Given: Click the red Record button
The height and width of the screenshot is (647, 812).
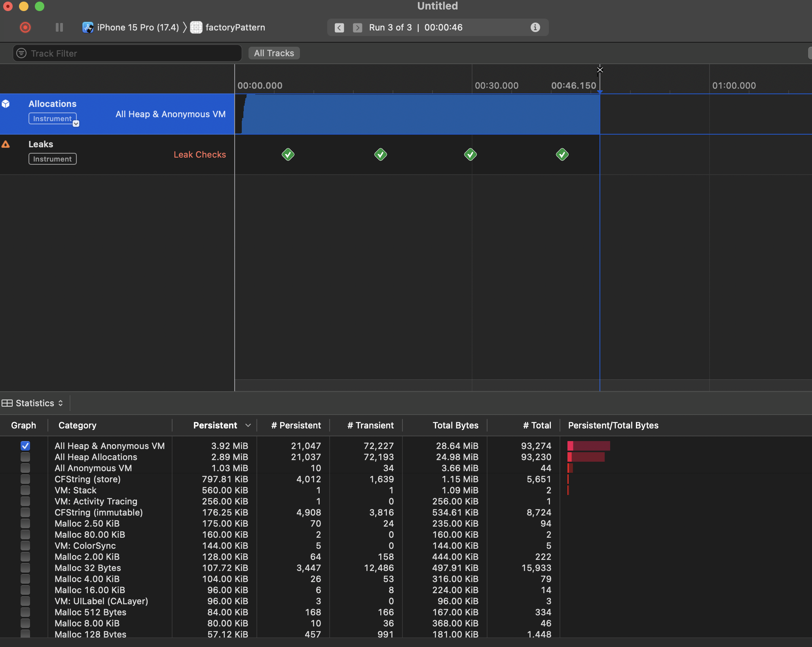Looking at the screenshot, I should click(x=25, y=27).
